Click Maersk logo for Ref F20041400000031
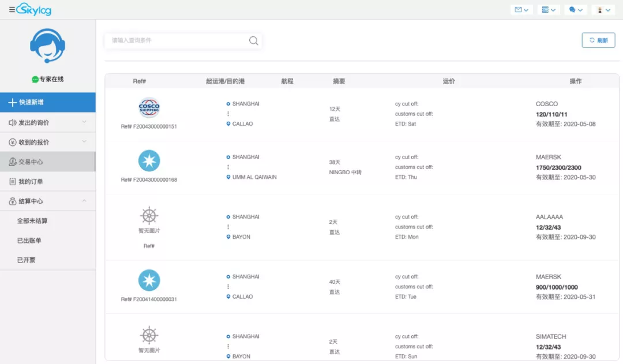This screenshot has width=623, height=364. point(149,280)
